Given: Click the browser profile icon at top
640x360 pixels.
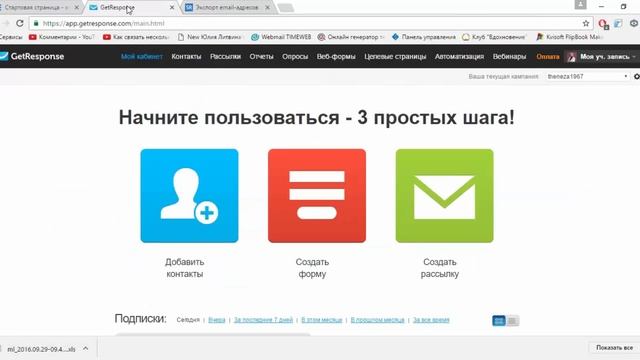Looking at the screenshot, I should coord(580,4).
